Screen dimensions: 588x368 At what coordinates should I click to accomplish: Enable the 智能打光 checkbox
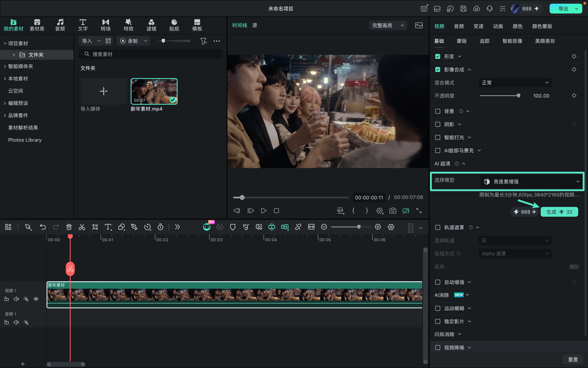(x=438, y=138)
